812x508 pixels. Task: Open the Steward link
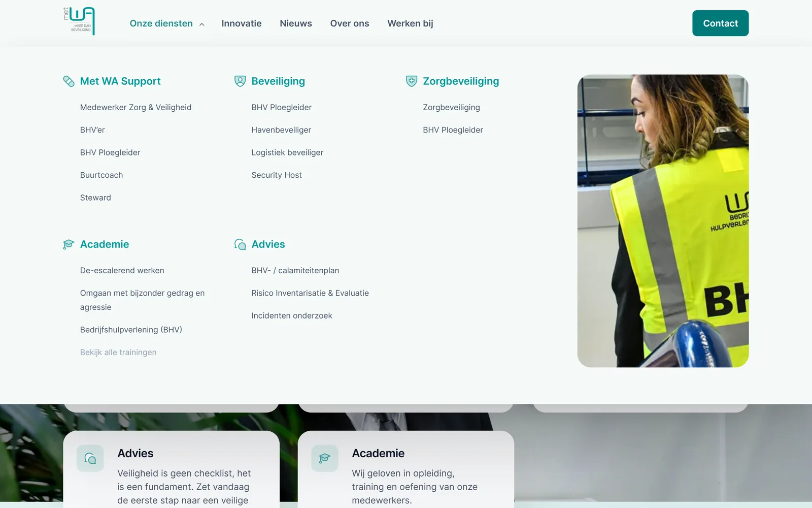95,198
